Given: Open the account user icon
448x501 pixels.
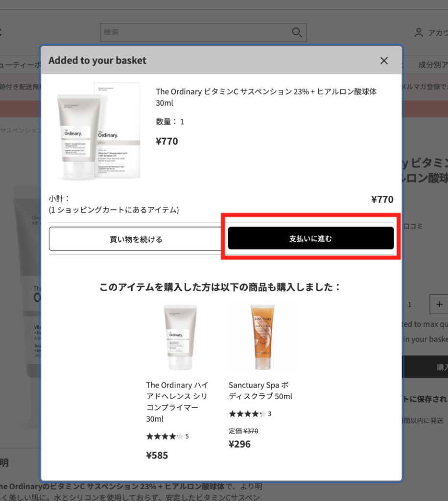Looking at the screenshot, I should coord(419,33).
